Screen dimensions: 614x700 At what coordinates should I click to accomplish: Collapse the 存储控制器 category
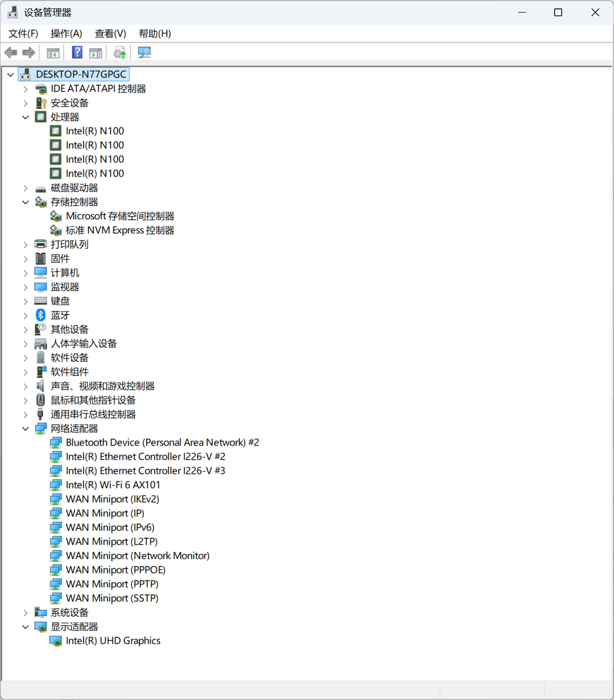[25, 202]
